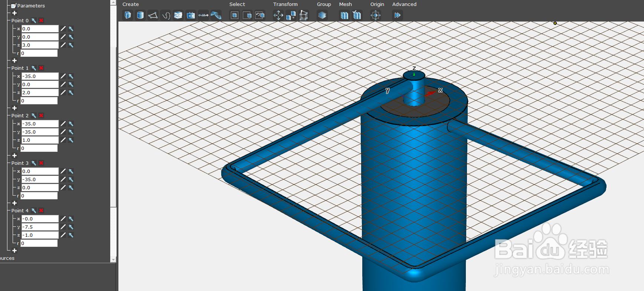Pick the copy-translate transform tool
Image resolution: width=644 pixels, height=291 pixels.
(x=291, y=15)
